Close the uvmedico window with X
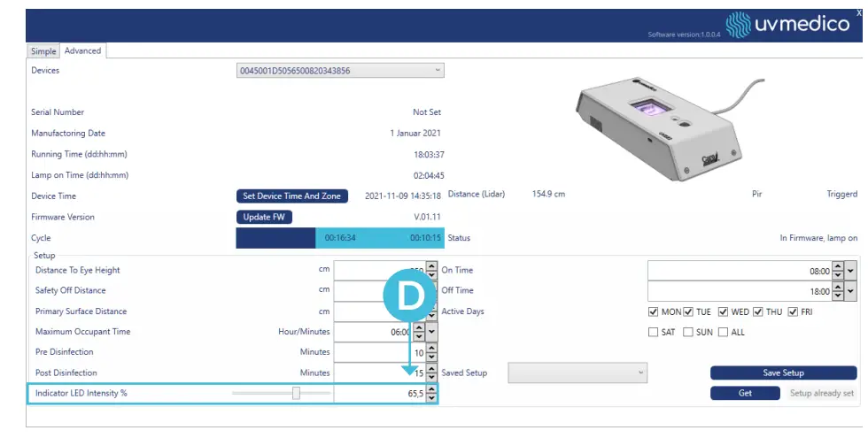Viewport: 868px width, 438px height. tap(859, 13)
